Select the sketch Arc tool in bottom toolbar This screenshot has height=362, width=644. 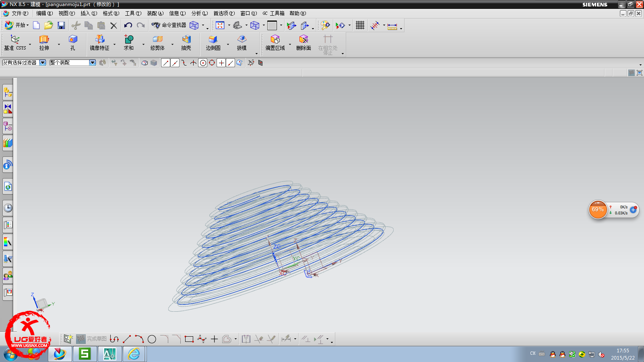click(139, 339)
